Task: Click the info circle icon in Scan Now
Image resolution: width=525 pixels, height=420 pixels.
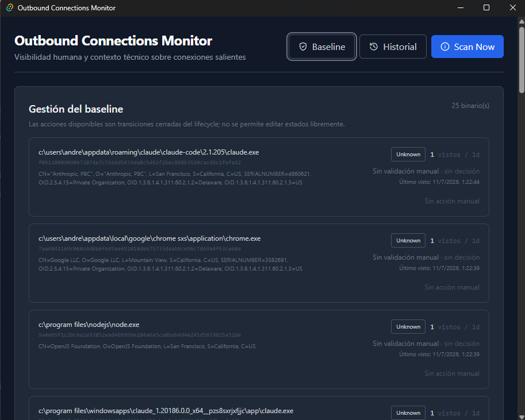Action: [444, 47]
